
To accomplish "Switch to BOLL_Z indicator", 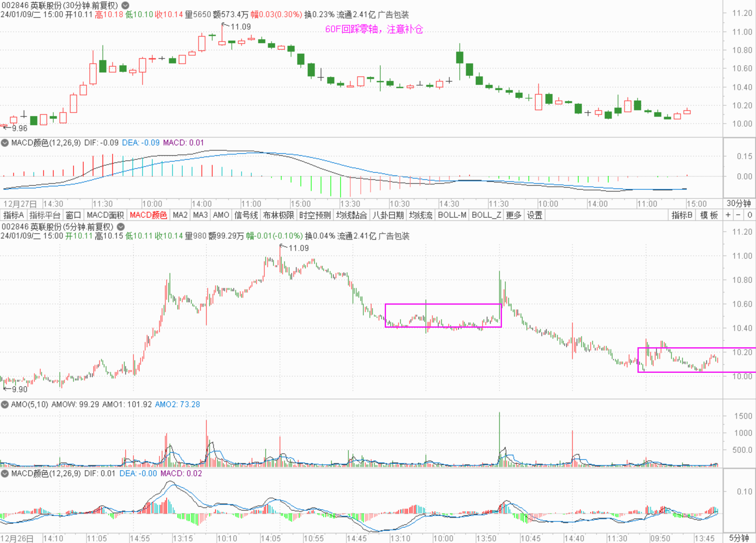I will point(486,215).
